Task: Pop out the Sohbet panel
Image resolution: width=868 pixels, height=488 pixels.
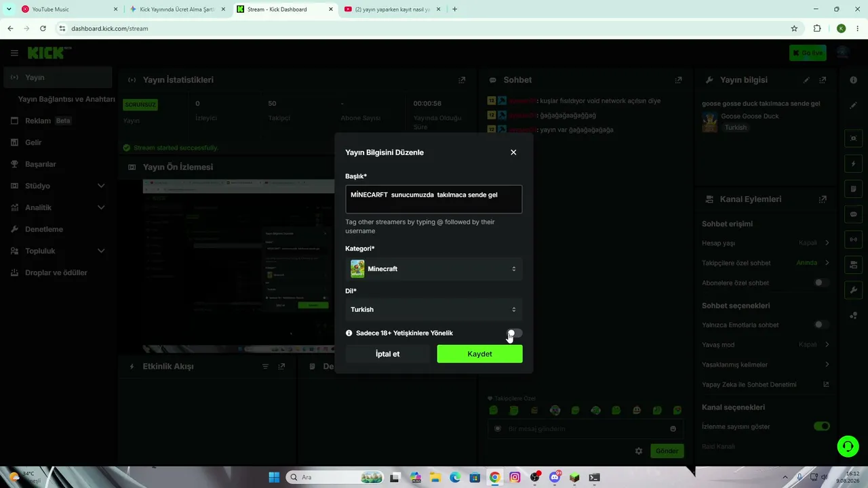Action: [678, 80]
